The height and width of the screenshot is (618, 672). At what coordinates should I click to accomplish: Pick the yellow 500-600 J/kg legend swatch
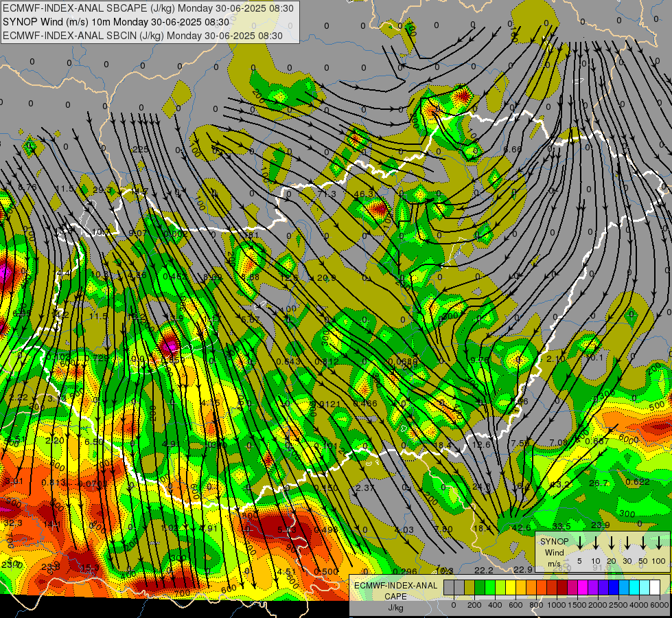pos(511,587)
